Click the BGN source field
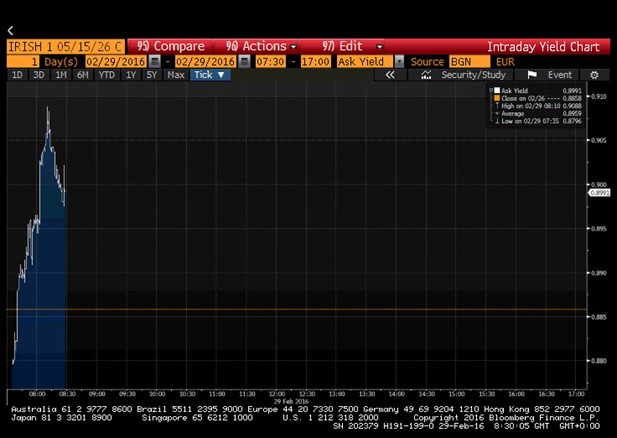The image size is (617, 438). tap(463, 61)
